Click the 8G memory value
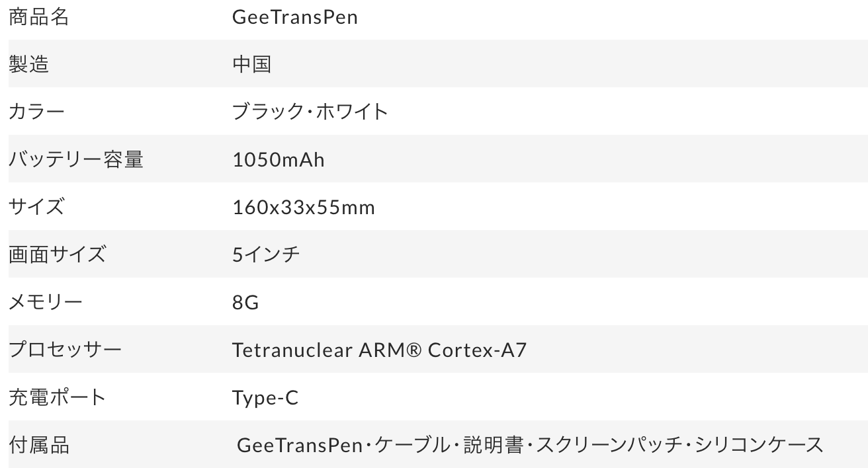This screenshot has height=468, width=868. click(x=245, y=303)
